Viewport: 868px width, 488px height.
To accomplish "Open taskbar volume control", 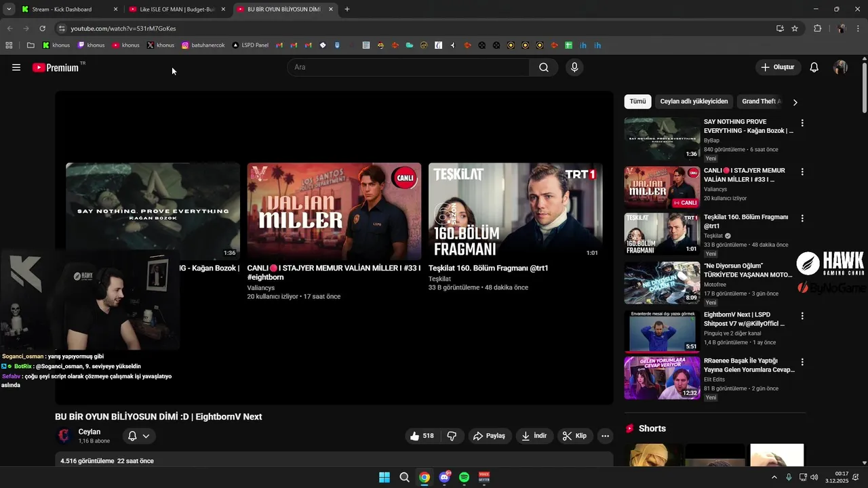I will tap(814, 477).
